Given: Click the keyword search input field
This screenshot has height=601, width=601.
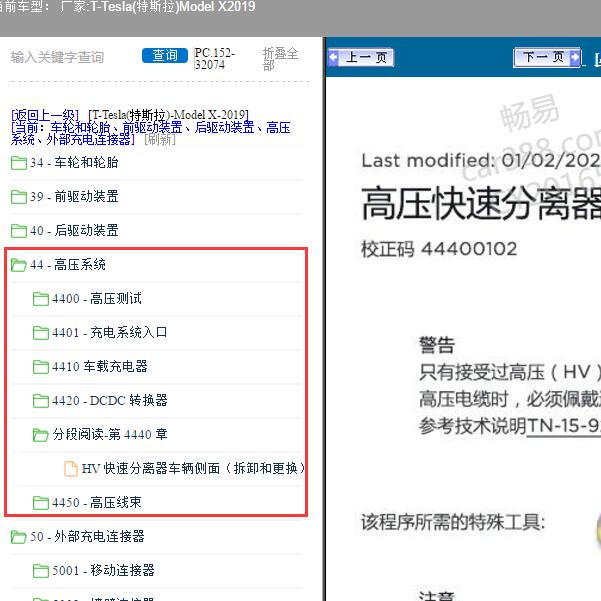Looking at the screenshot, I should (73, 57).
